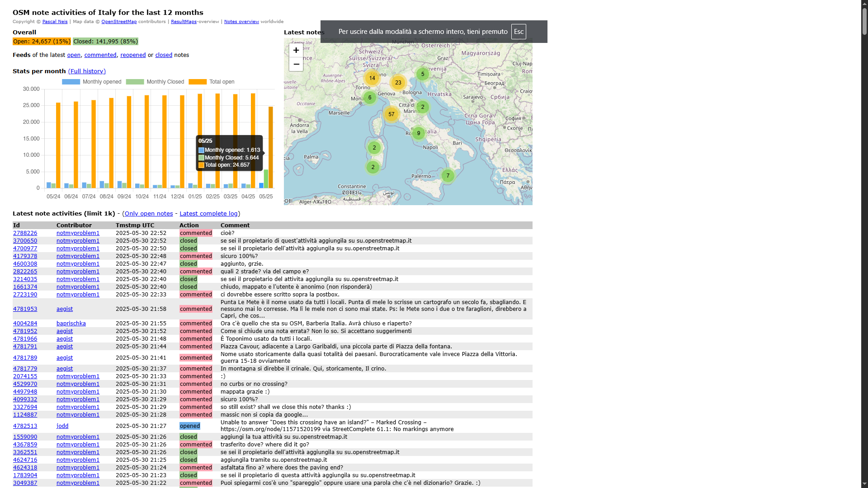
Task: Open contributor jodd profile
Action: 62,426
